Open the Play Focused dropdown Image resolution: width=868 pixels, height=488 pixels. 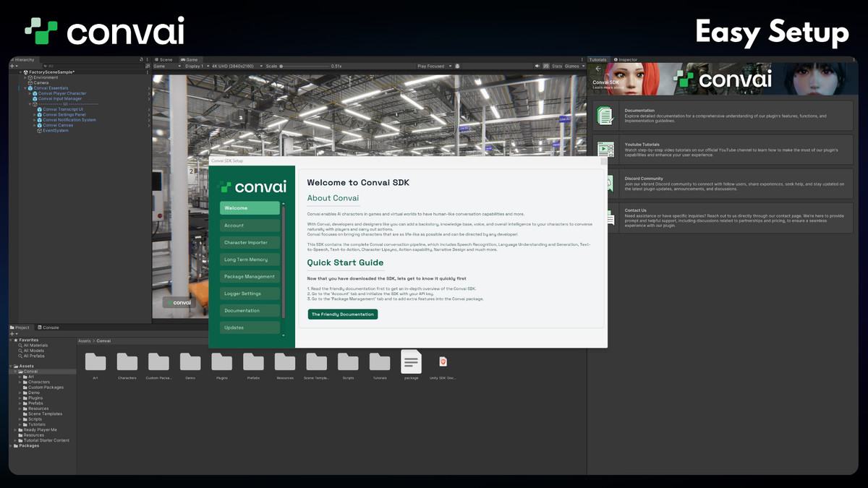tap(434, 66)
